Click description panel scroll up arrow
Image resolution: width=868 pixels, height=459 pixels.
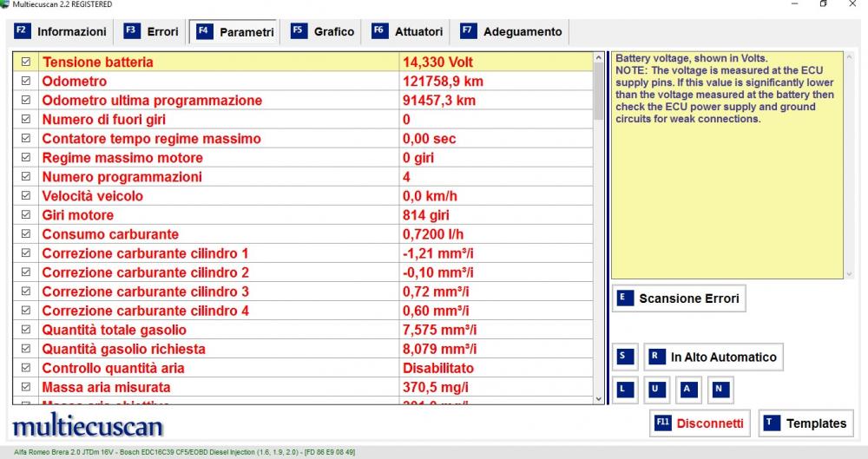click(849, 56)
